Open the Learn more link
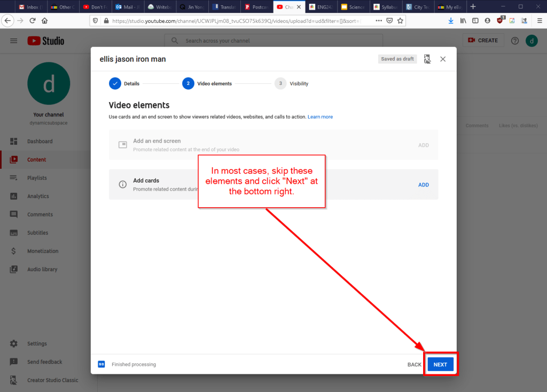 320,117
